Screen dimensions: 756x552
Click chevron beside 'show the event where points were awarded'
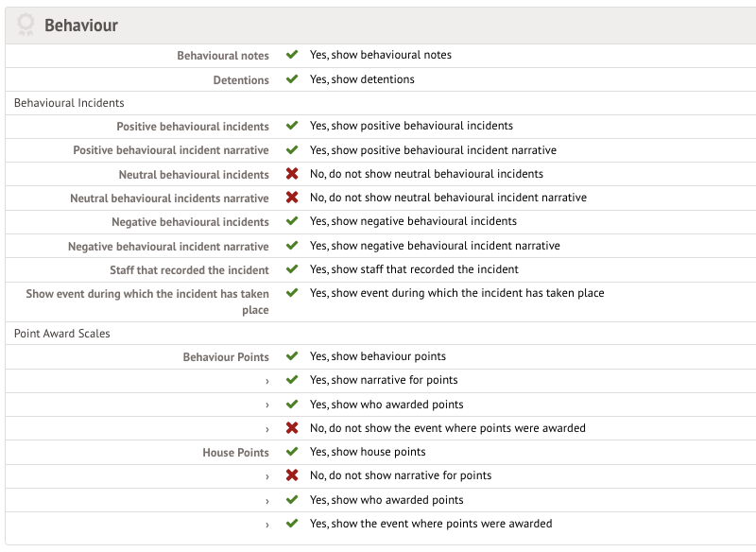tap(267, 525)
